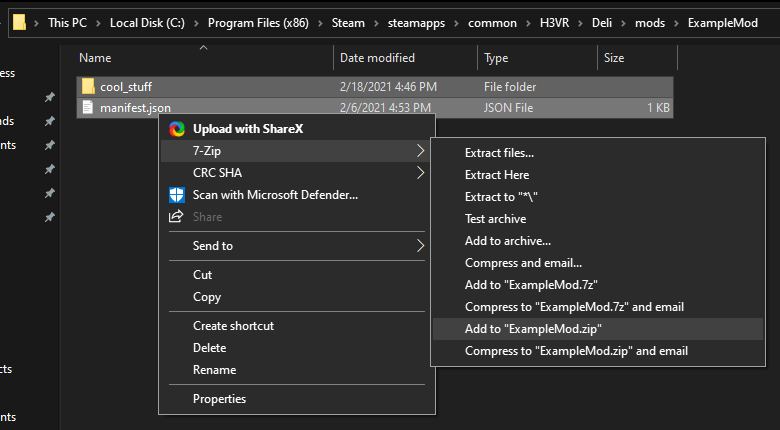
Task: Select Add to "ExampleMod.zip"
Action: (x=598, y=329)
